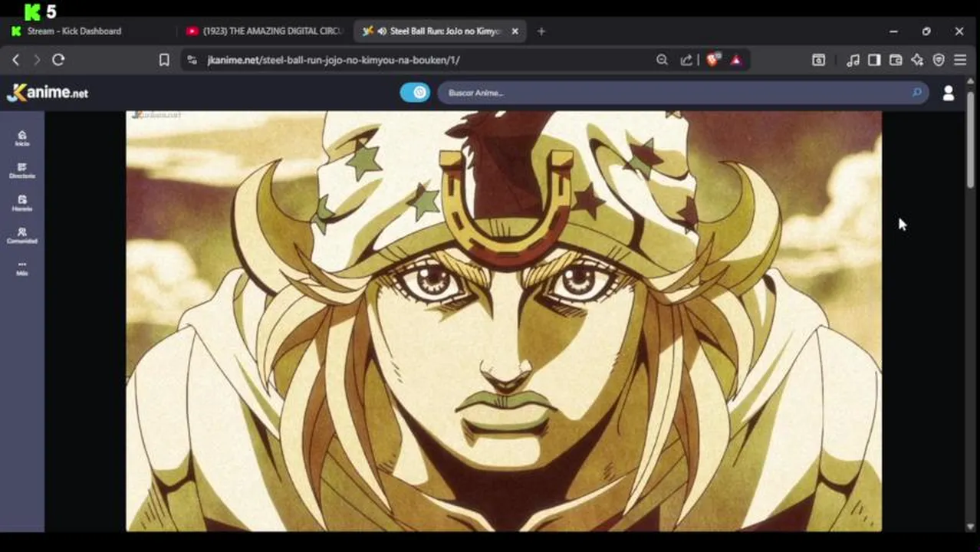Click the search magnifier in Buscar field
This screenshot has width=980, height=552.
[x=916, y=93]
